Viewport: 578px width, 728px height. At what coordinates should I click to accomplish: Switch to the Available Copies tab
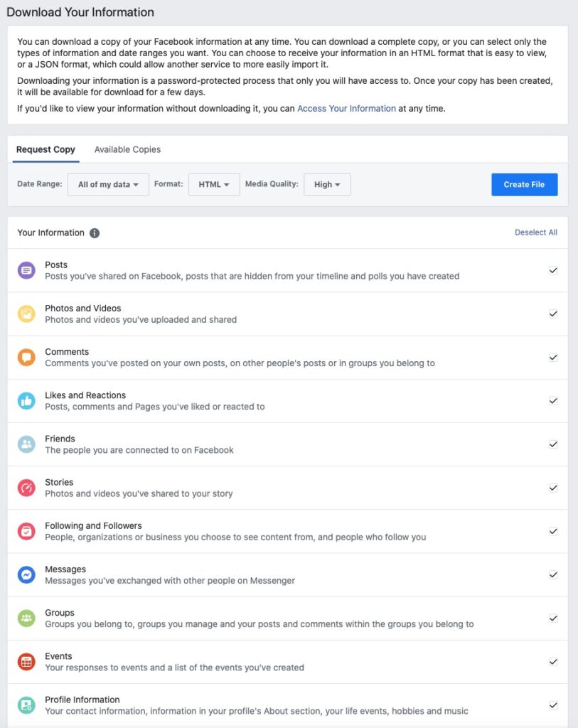(x=127, y=149)
